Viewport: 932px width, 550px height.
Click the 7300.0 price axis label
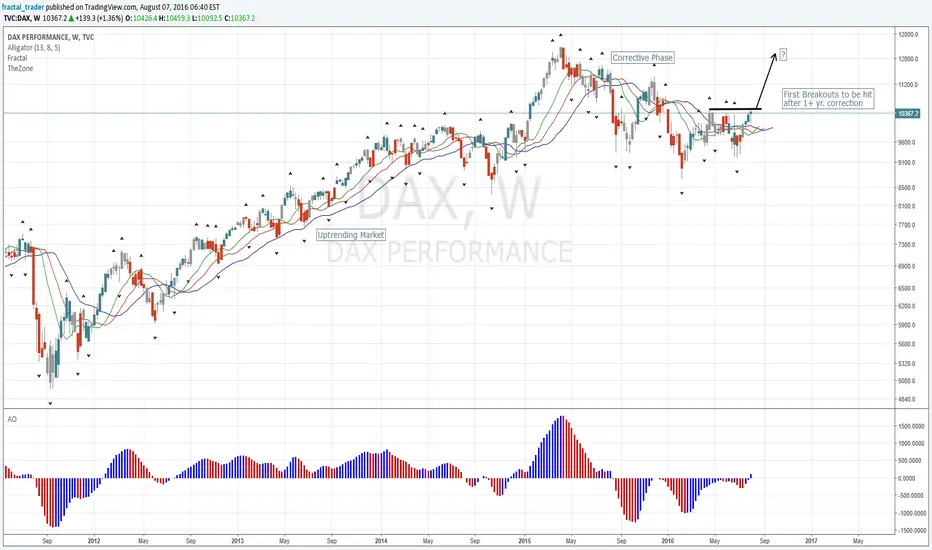click(908, 245)
